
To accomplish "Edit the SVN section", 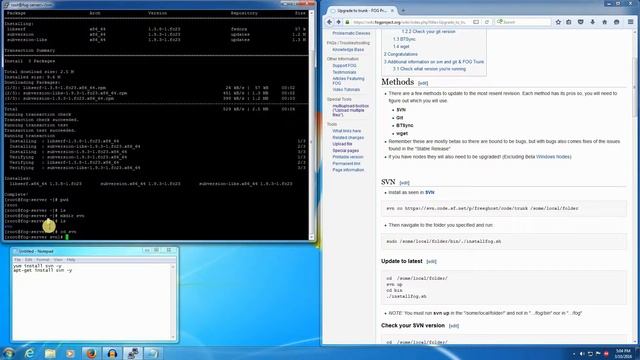I will (404, 183).
